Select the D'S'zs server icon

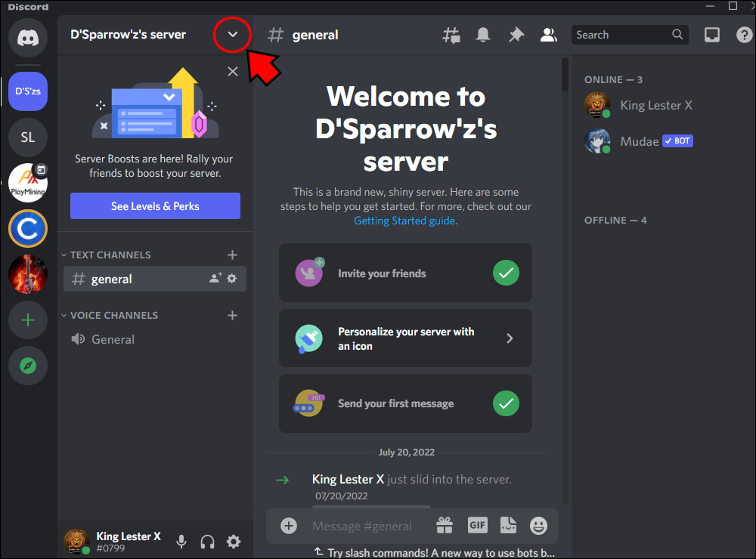click(x=28, y=91)
